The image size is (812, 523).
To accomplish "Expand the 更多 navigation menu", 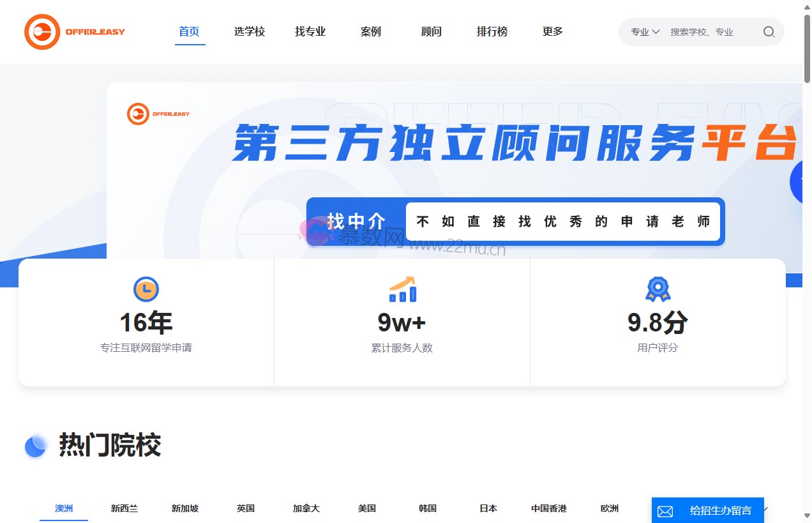I will [x=552, y=31].
